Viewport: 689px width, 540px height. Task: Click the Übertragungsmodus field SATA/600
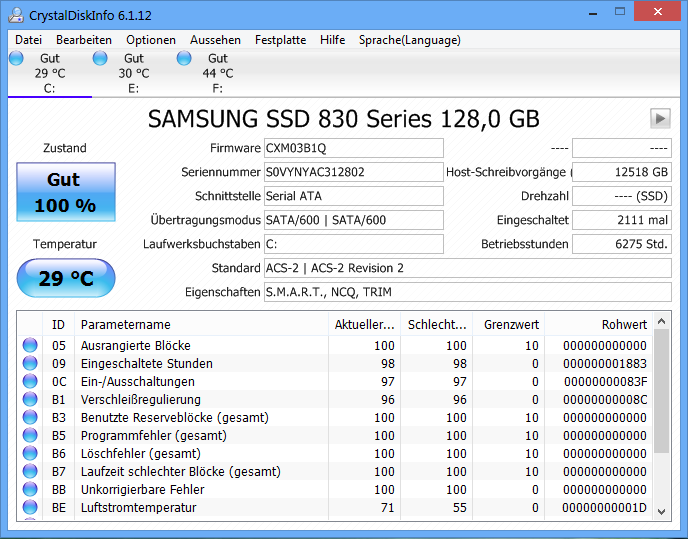pos(354,220)
